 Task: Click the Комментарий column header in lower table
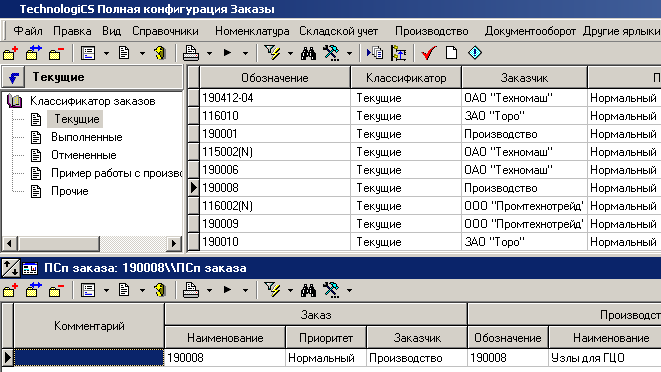pos(89,326)
